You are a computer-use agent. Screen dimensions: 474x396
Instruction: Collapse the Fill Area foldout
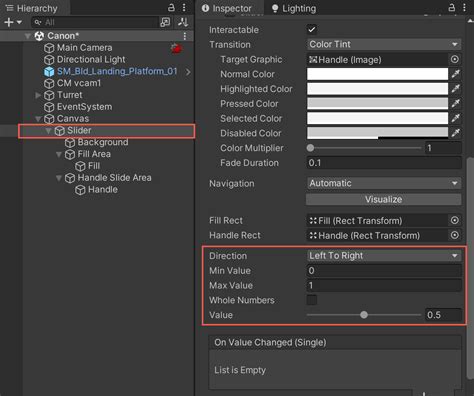59,154
